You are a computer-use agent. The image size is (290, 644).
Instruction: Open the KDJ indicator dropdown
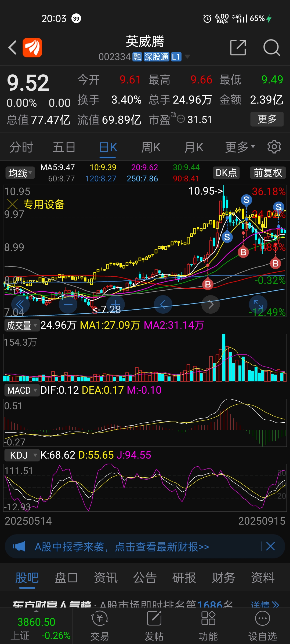22,455
